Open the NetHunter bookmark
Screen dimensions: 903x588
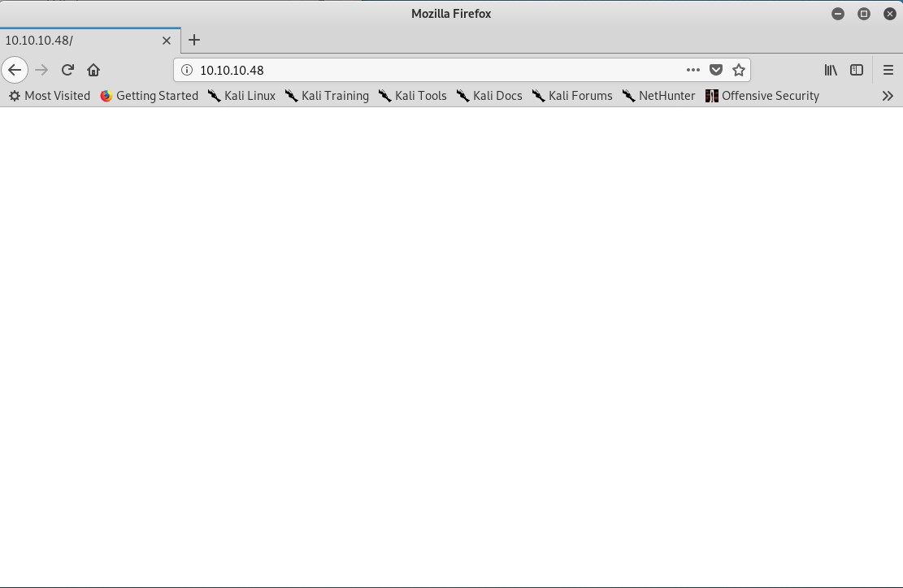click(659, 96)
